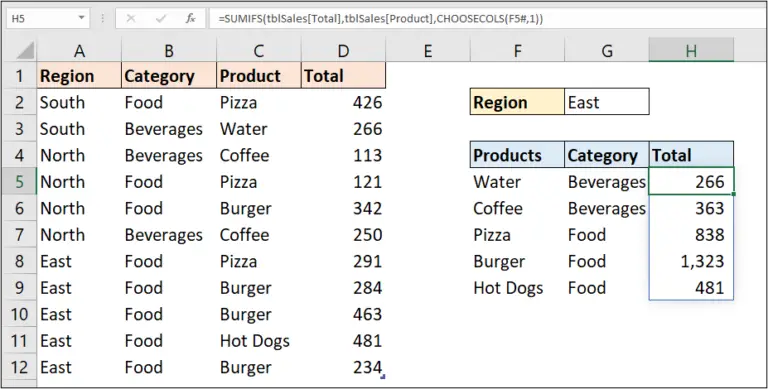This screenshot has width=768, height=389.
Task: Select column F header
Action: (x=517, y=51)
